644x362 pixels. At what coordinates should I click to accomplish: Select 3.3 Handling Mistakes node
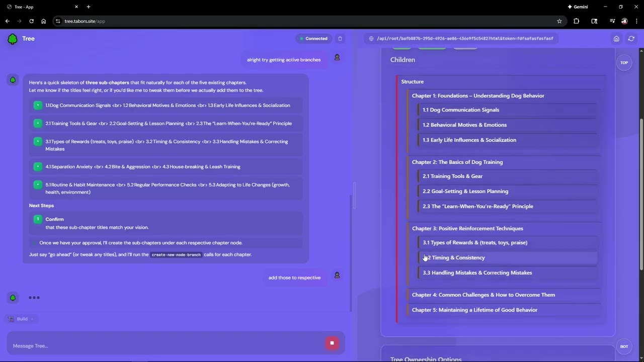click(507, 273)
